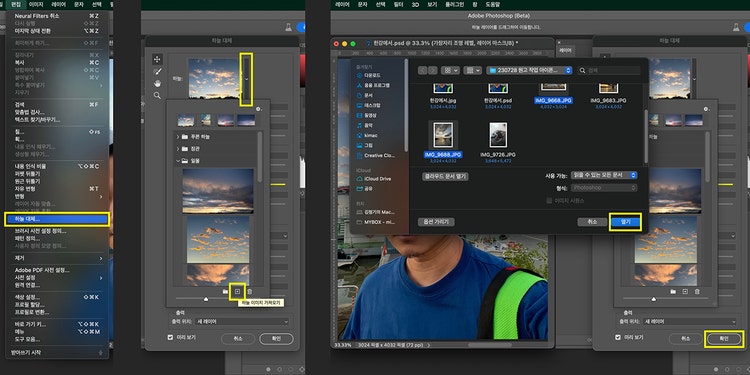Open Creative Cloud files in sidebar
The width and height of the screenshot is (750, 375).
pos(375,155)
